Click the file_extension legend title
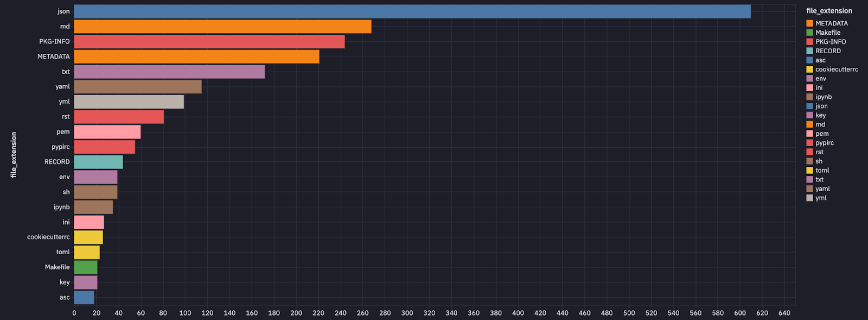This screenshot has width=868, height=320. click(x=829, y=11)
